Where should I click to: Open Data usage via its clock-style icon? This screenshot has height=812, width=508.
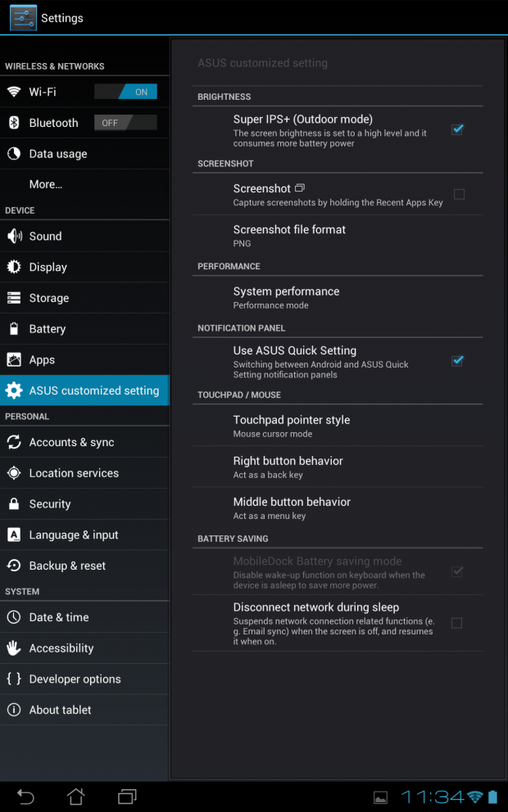15,153
